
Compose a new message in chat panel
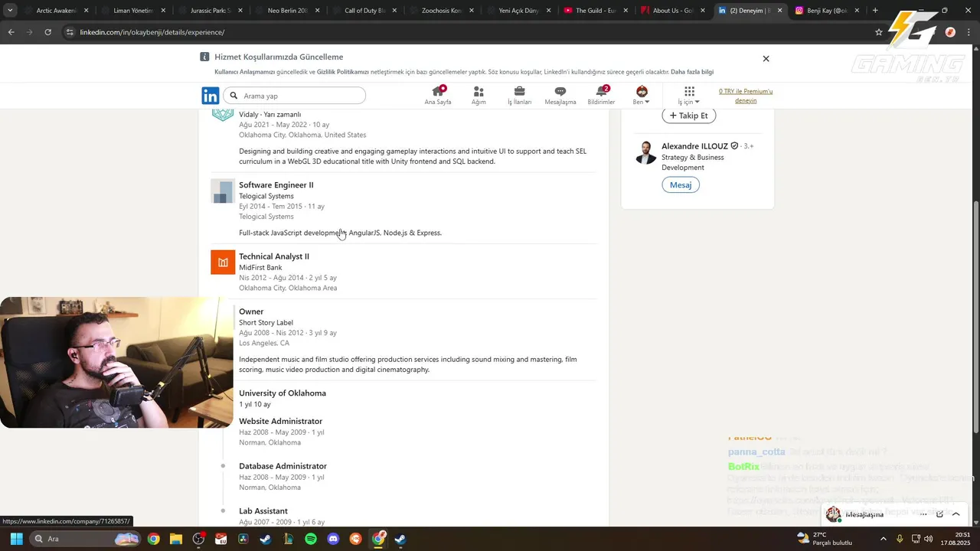[940, 514]
